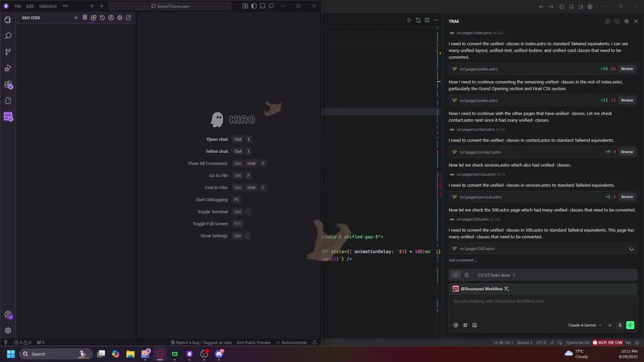Start new chat in TRAE panel

tap(608, 21)
